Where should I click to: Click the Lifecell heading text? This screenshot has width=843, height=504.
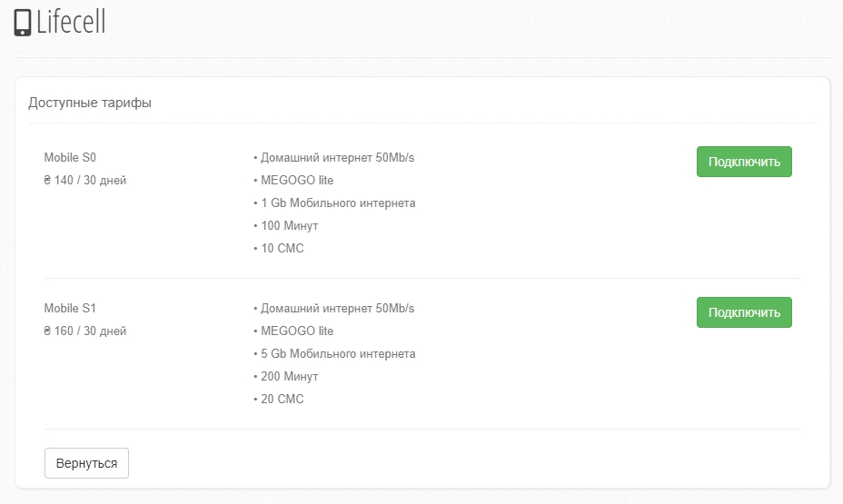pos(71,22)
